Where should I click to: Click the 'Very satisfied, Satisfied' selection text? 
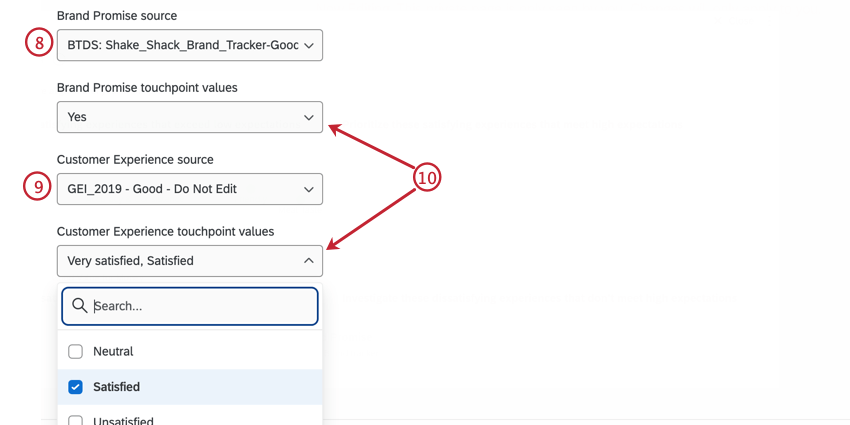(130, 261)
